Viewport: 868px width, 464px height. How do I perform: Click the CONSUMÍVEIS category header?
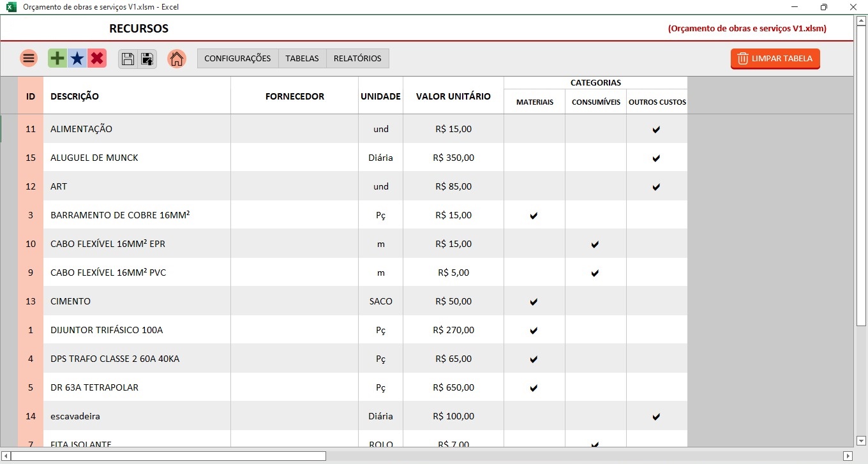click(595, 102)
